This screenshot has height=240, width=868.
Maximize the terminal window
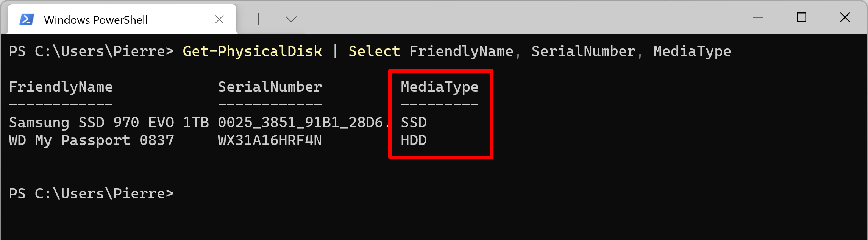(x=801, y=17)
